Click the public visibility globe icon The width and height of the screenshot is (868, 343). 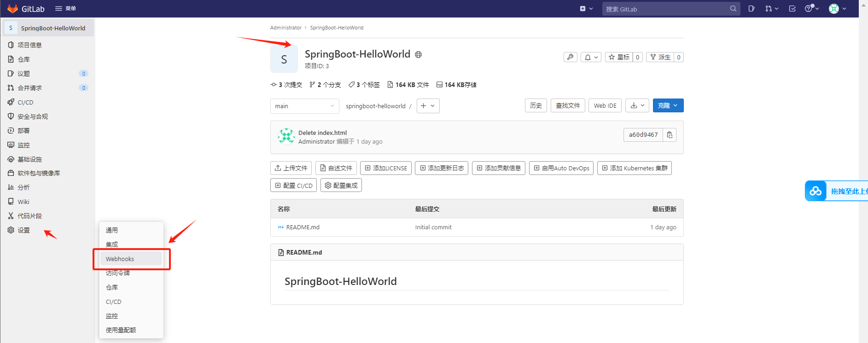click(418, 54)
